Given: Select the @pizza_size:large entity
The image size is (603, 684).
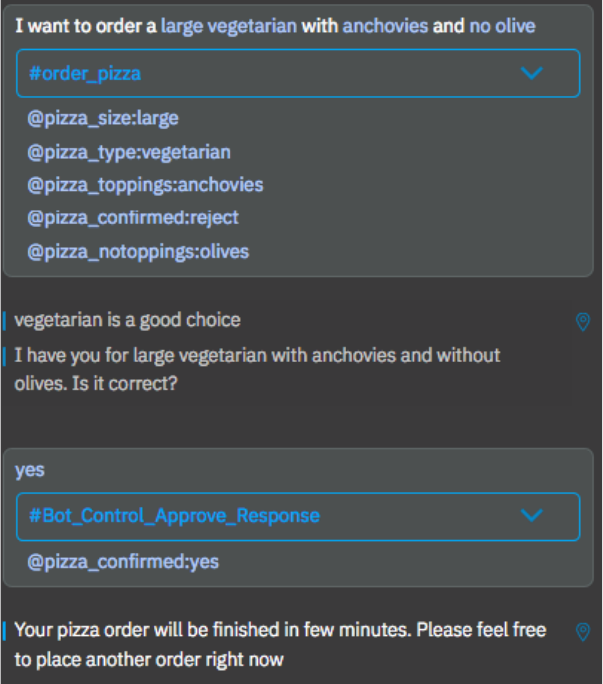Looking at the screenshot, I should click(x=103, y=118).
